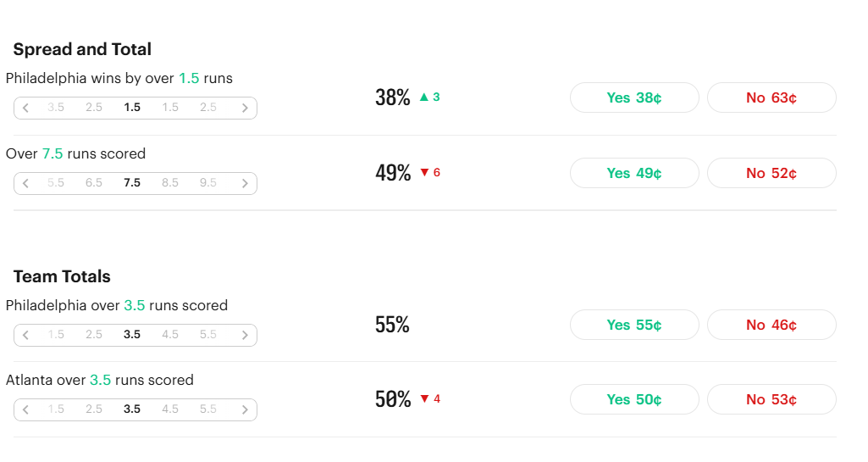Choose 9.5 total runs line

coord(208,183)
